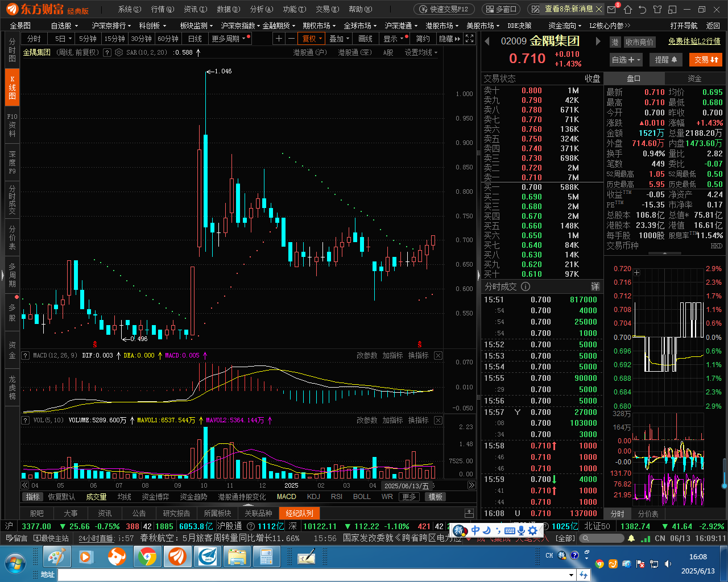This screenshot has height=582, width=728.
Task: Toggle 画线 drawing mode
Action: [365, 38]
